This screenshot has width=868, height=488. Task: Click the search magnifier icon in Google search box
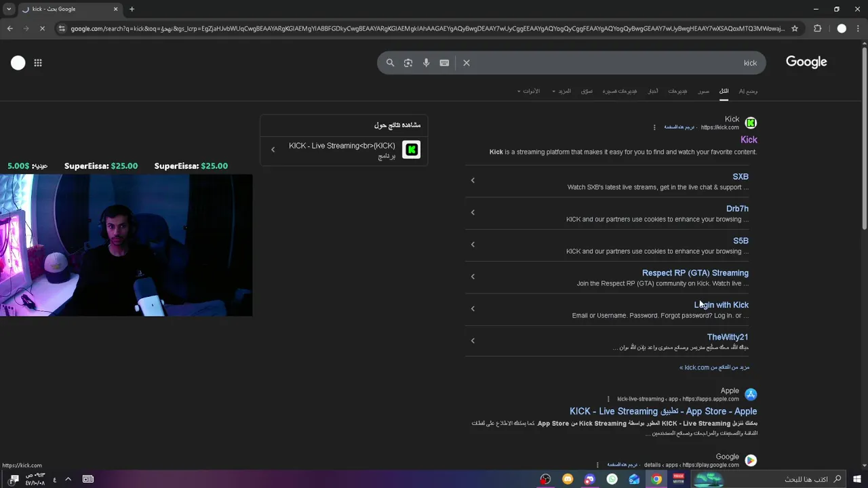(x=390, y=62)
